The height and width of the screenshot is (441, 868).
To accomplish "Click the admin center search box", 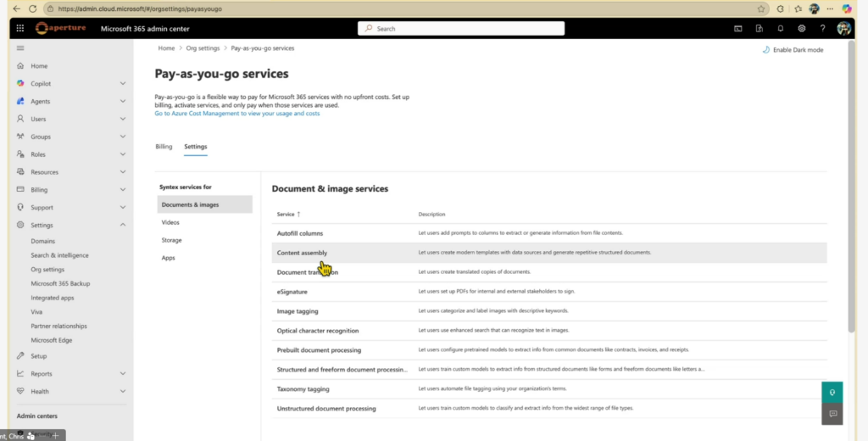I will [461, 29].
